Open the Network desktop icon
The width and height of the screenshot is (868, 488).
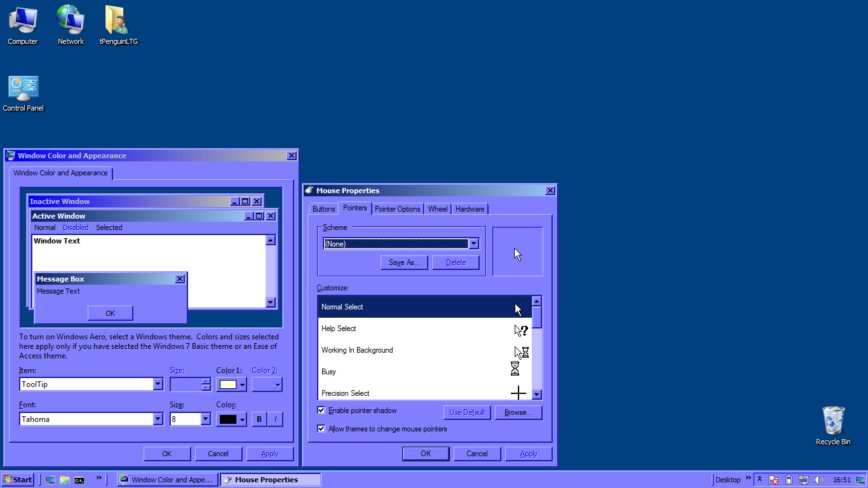click(71, 25)
